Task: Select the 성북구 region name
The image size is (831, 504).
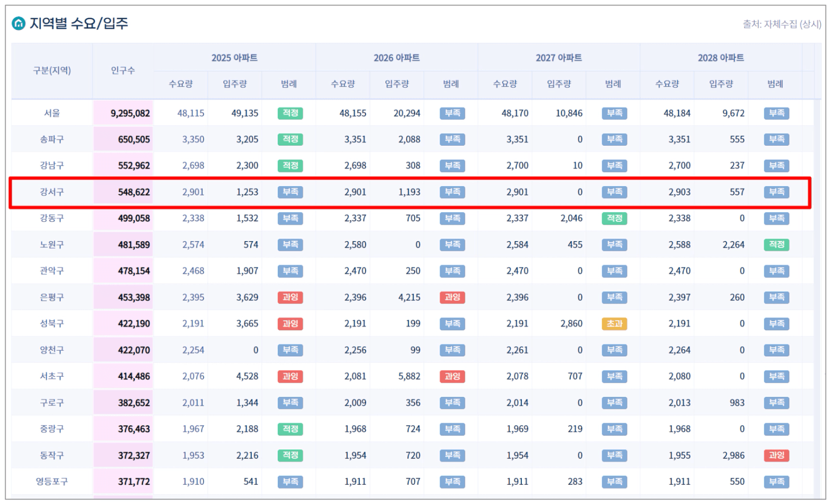Action: click(52, 323)
